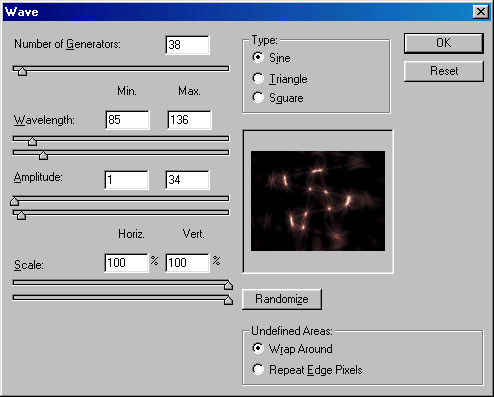
Task: Close the Wave dialog
Action: point(481,12)
